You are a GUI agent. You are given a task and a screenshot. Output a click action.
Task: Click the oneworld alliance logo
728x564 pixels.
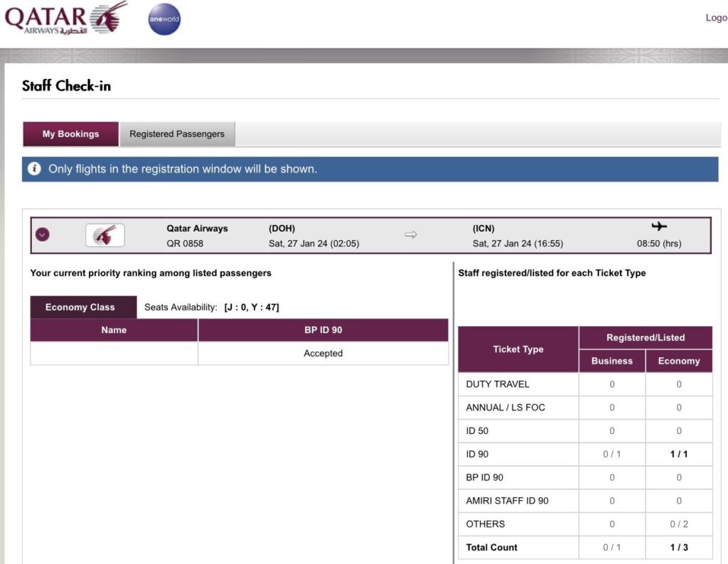tap(164, 19)
